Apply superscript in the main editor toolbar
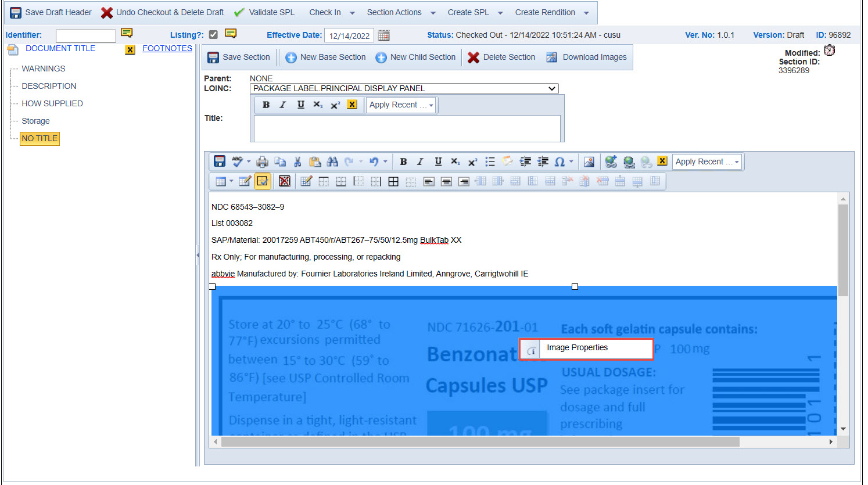The width and height of the screenshot is (868, 485). (472, 161)
